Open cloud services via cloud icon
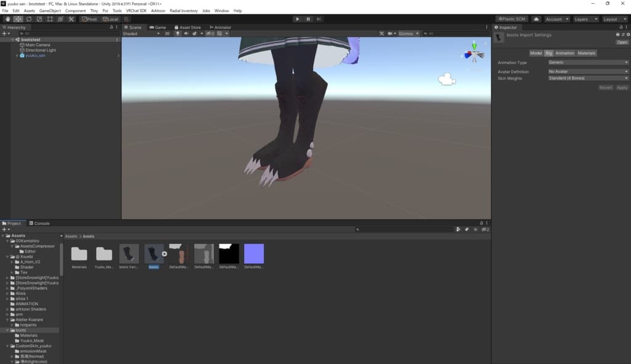This screenshot has height=364, width=631. [535, 19]
